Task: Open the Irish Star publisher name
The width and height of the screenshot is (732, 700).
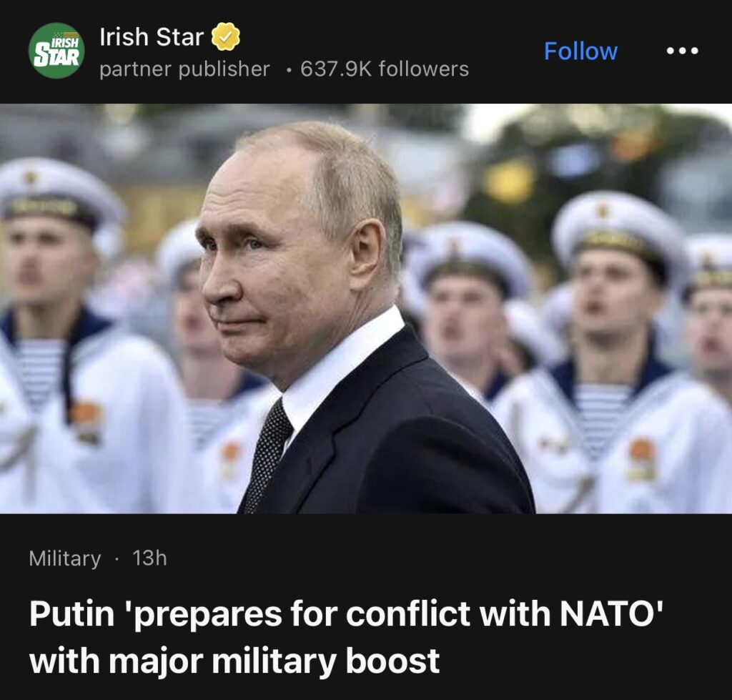Action: tap(152, 36)
